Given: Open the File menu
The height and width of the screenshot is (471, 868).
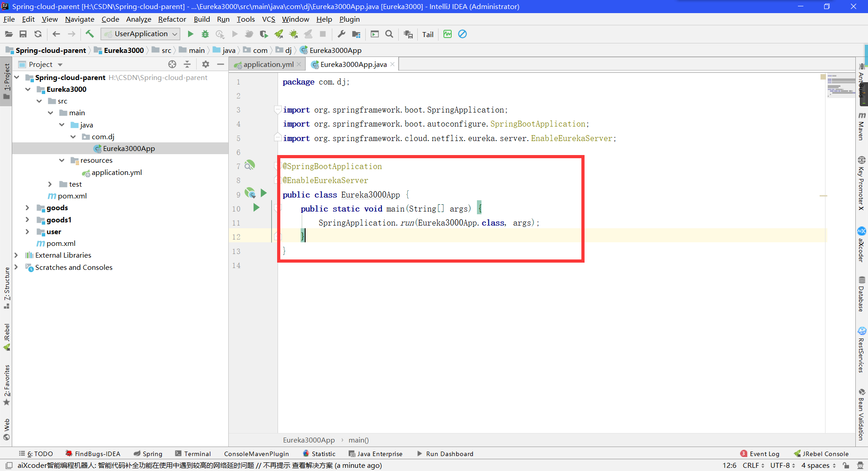Looking at the screenshot, I should point(9,19).
